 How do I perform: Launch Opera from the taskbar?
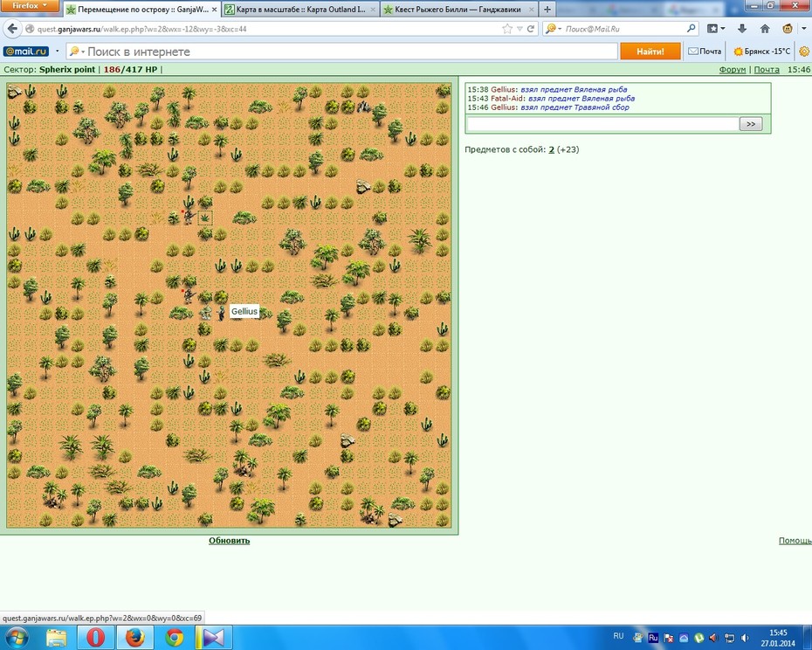point(95,638)
